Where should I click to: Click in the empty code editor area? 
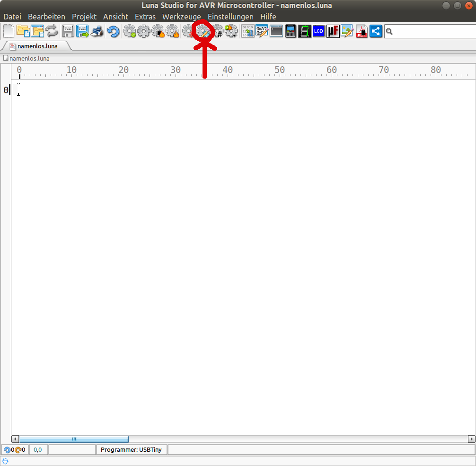point(243,258)
